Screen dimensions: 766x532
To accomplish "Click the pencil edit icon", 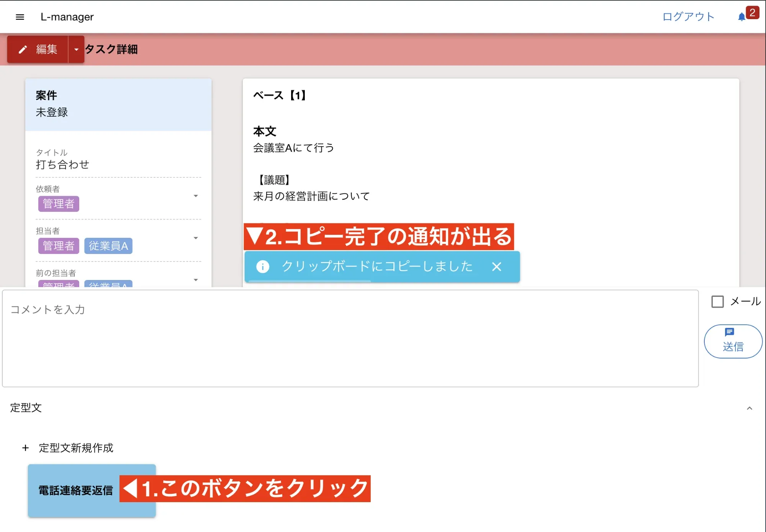I will [23, 49].
